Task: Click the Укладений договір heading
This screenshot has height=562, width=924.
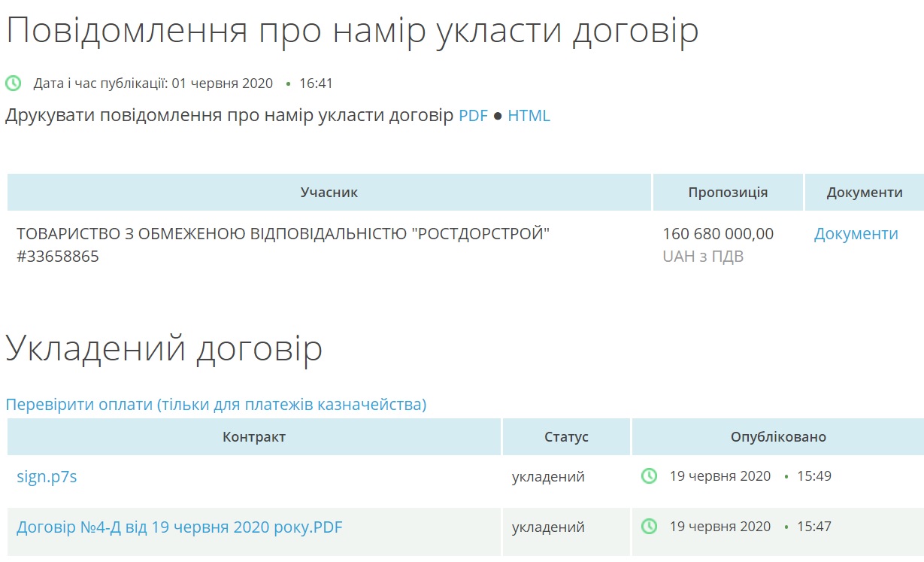Action: click(164, 349)
